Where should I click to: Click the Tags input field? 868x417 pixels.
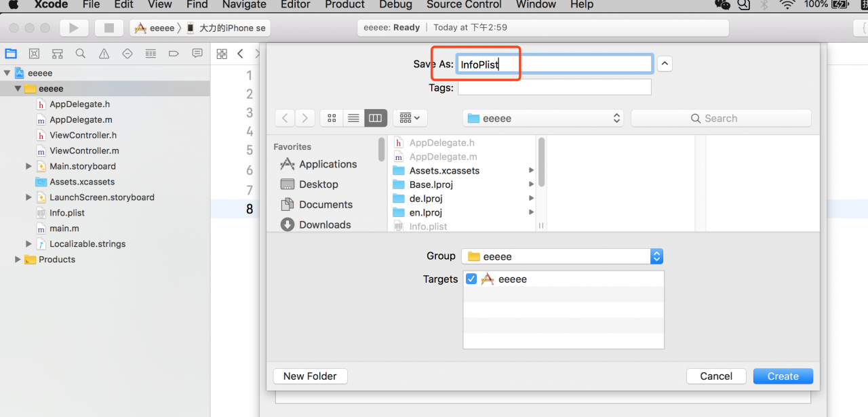555,87
